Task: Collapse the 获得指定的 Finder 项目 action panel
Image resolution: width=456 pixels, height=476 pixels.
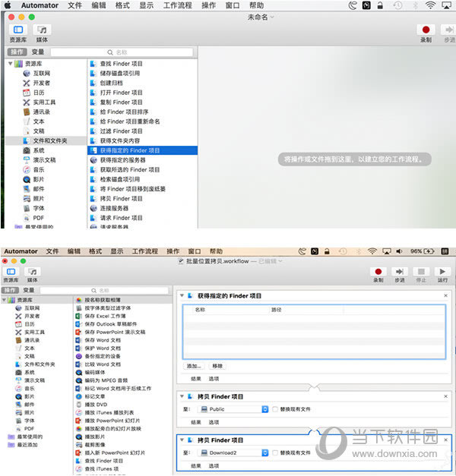Action: click(182, 295)
